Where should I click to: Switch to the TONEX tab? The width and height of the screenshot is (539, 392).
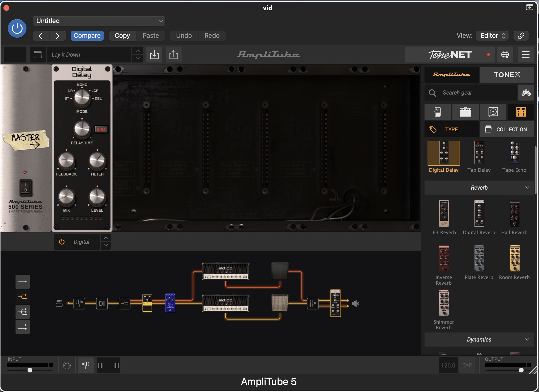click(x=507, y=74)
